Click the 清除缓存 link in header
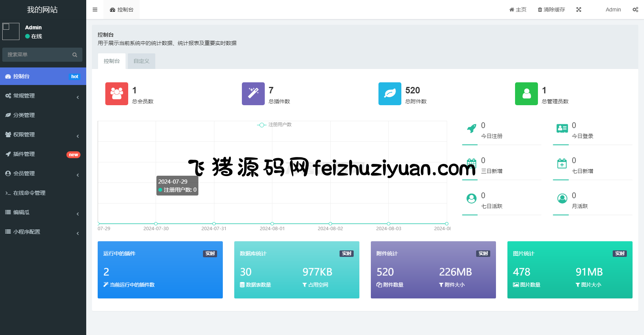This screenshot has width=644, height=335. [x=551, y=10]
